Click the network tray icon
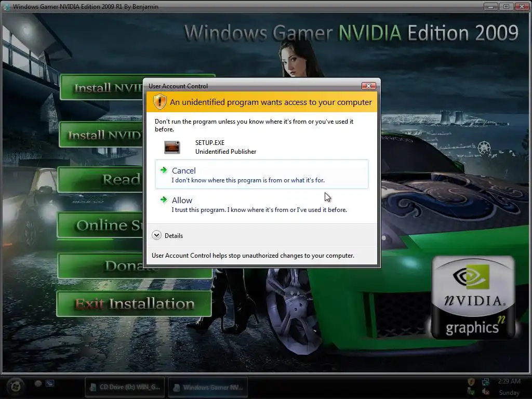The image size is (532, 399). (x=486, y=382)
